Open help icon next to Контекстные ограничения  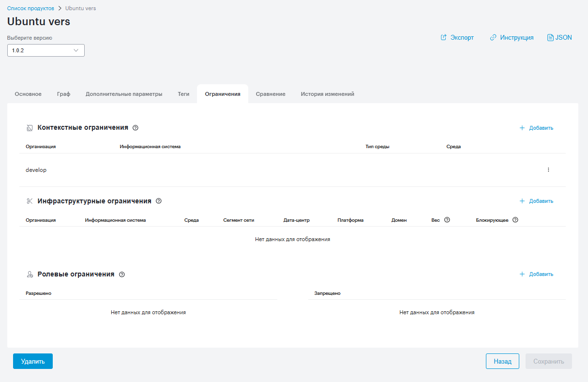click(x=136, y=128)
